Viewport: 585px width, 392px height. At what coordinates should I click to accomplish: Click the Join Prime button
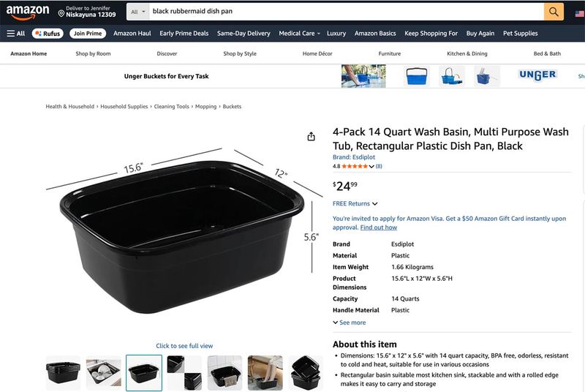tap(88, 33)
